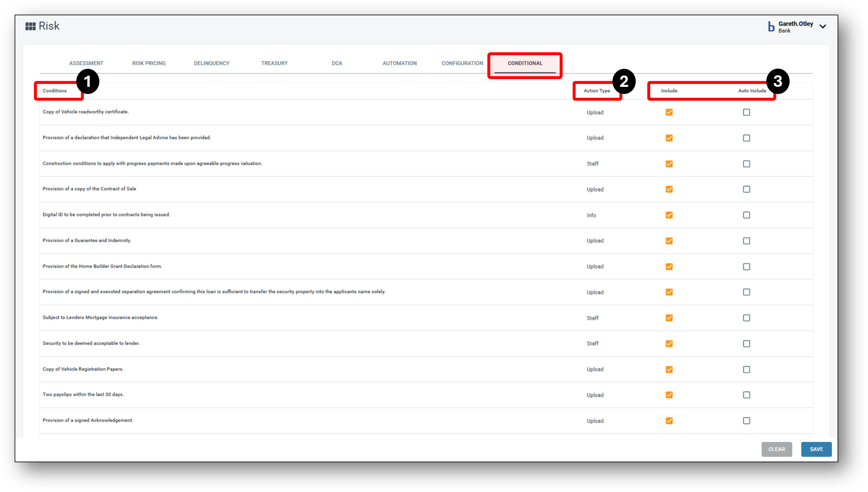This screenshot has width=868, height=492.
Task: Click the SAVE button
Action: [816, 449]
